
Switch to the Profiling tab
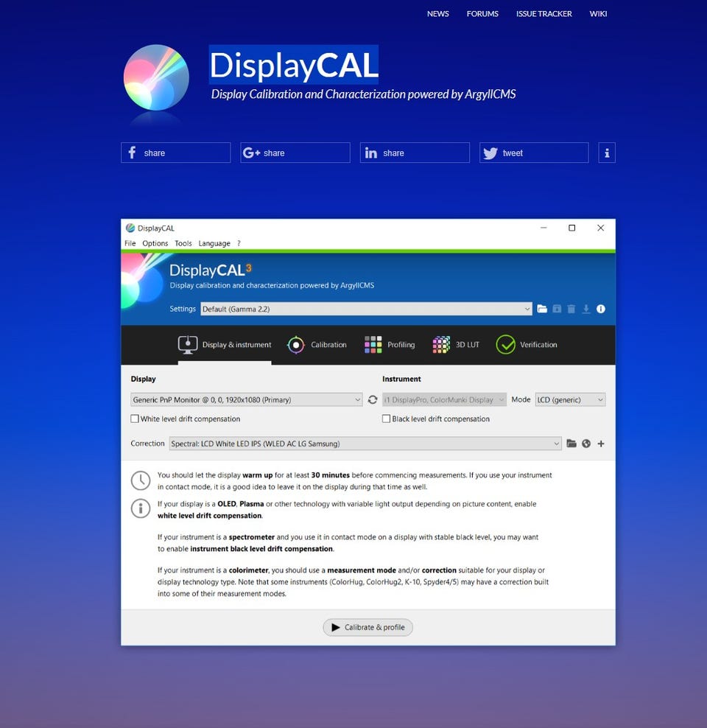click(390, 345)
